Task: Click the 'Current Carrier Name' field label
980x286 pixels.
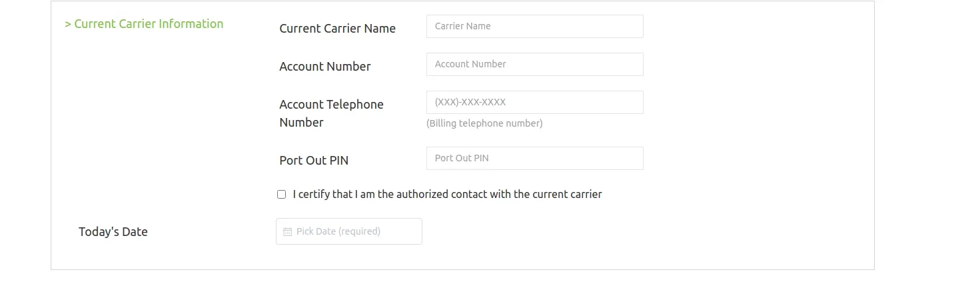Action: pyautogui.click(x=338, y=29)
